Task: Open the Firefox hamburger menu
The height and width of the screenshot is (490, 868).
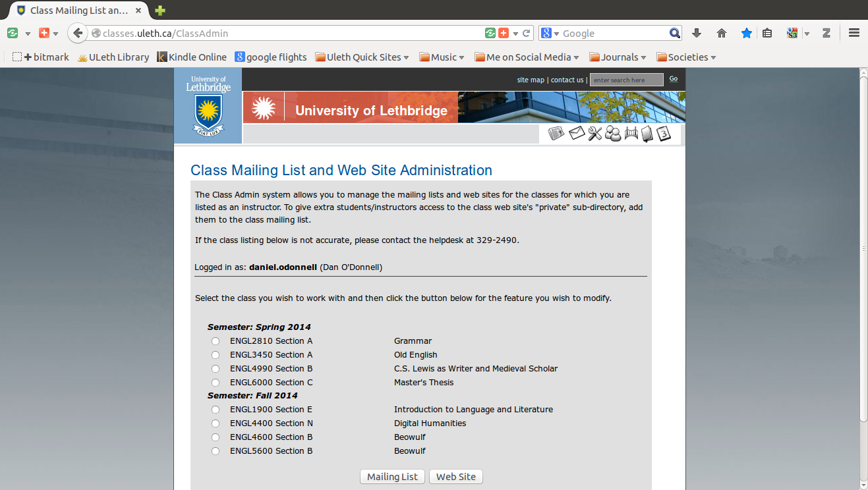Action: click(854, 33)
